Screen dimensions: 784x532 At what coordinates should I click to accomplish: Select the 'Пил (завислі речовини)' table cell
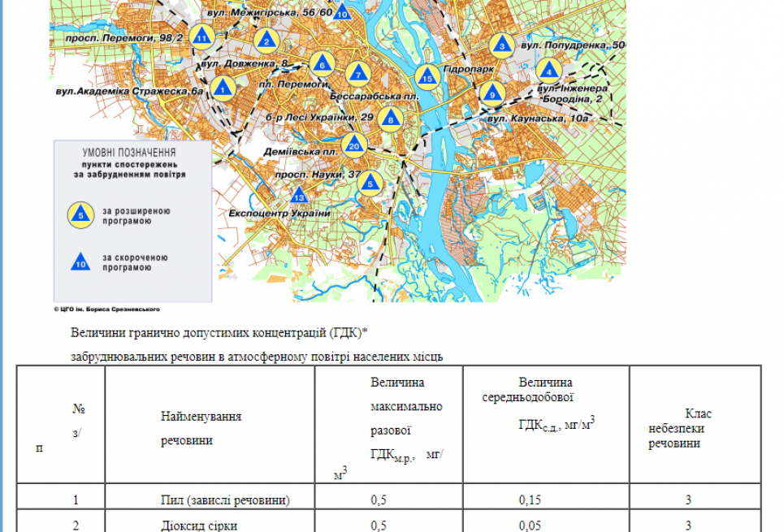coord(225,500)
